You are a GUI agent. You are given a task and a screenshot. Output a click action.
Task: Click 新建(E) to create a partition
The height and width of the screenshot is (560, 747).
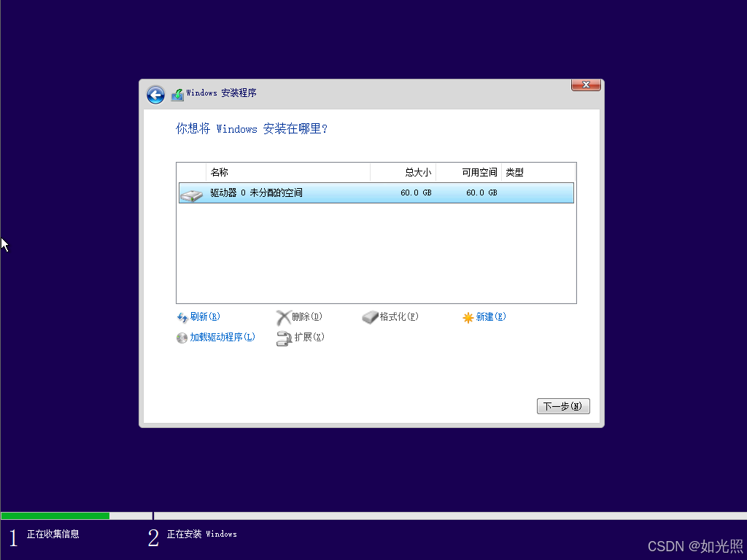coord(491,316)
